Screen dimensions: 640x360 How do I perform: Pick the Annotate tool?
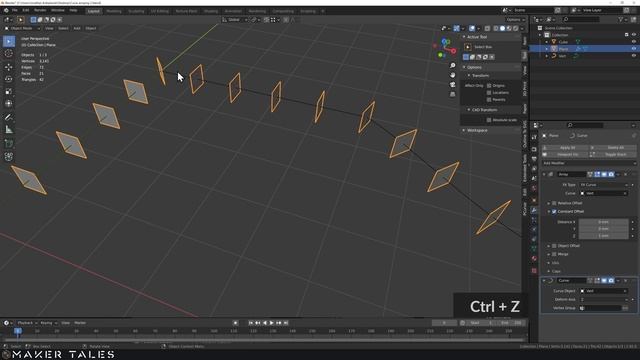click(9, 117)
